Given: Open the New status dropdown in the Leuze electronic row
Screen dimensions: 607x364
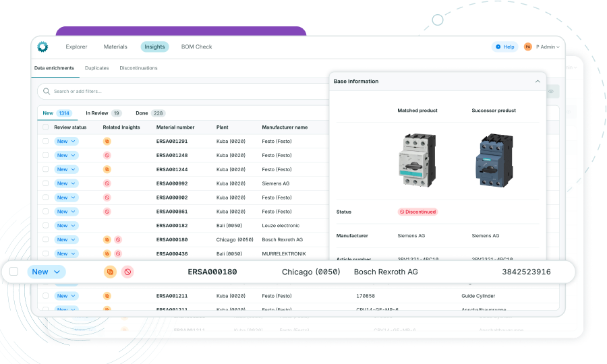Looking at the screenshot, I should [x=66, y=226].
